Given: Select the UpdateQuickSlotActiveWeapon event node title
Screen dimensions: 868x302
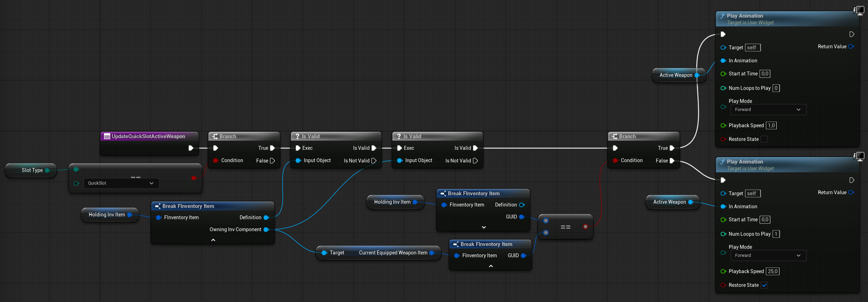Looking at the screenshot, I should pyautogui.click(x=148, y=136).
